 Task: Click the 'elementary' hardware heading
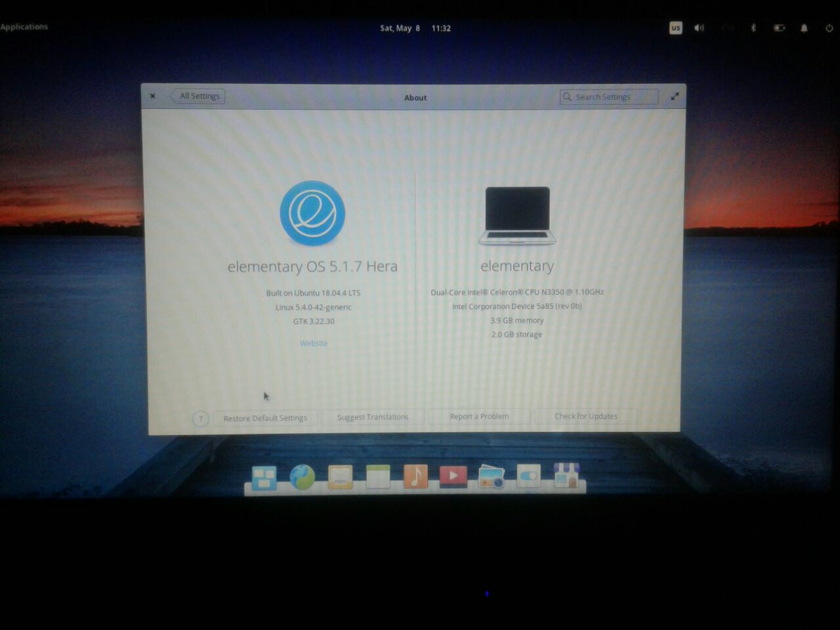point(517,266)
